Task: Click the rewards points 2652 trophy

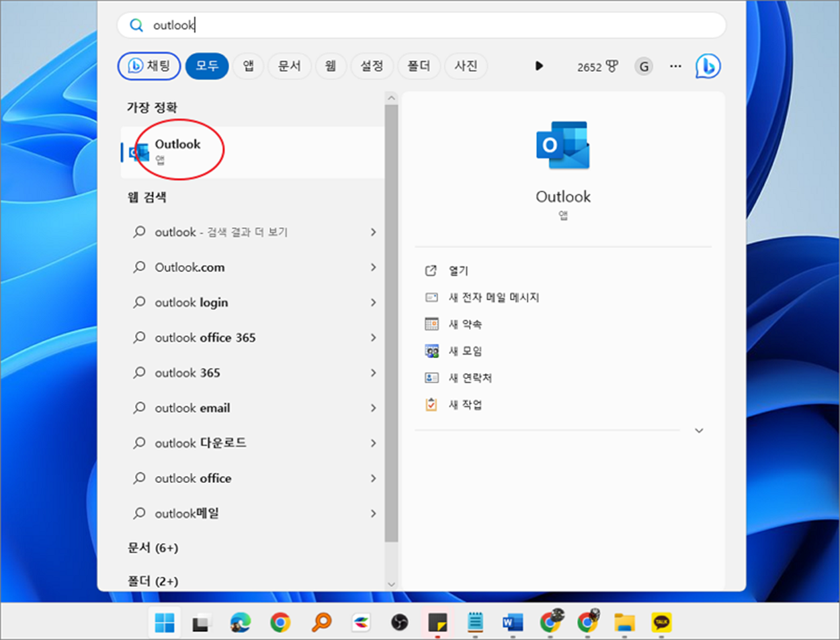Action: click(597, 66)
